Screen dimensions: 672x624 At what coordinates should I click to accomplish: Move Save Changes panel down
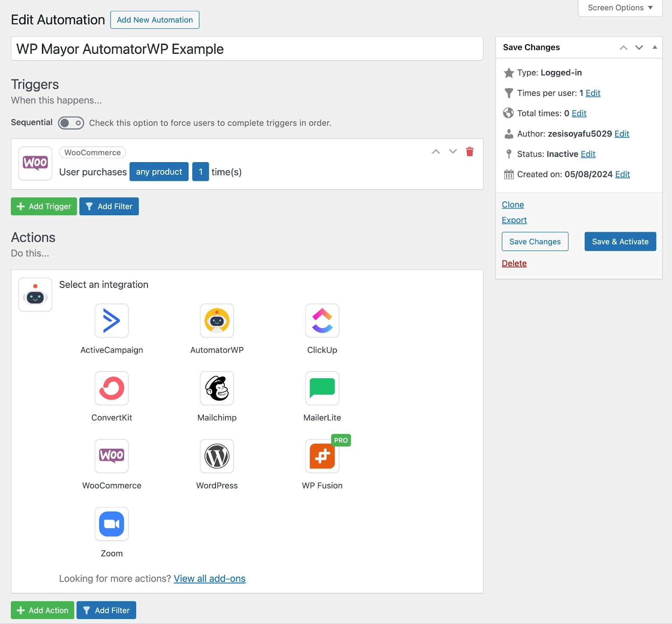point(639,47)
